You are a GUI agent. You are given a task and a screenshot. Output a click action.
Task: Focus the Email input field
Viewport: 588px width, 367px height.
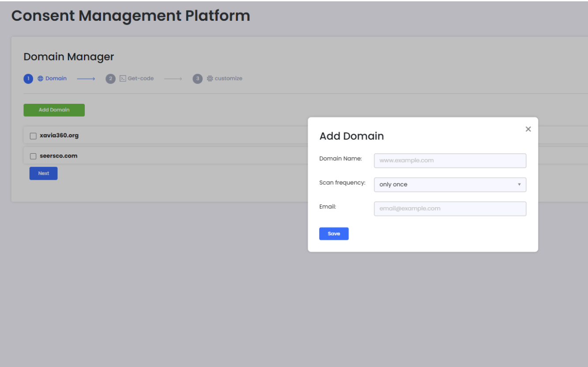click(x=450, y=209)
